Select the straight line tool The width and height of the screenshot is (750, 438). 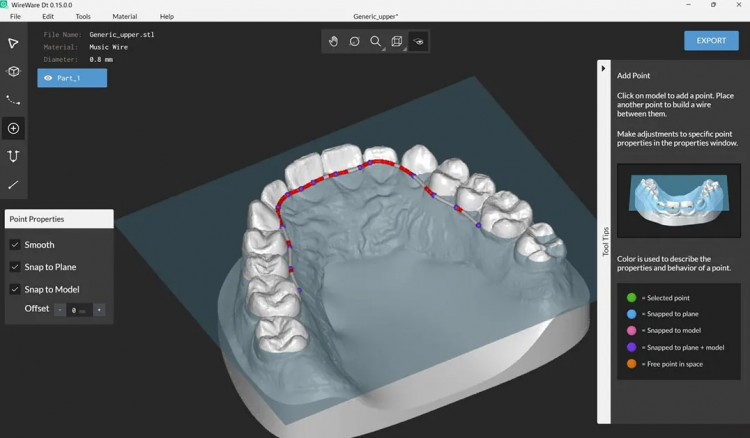click(13, 185)
